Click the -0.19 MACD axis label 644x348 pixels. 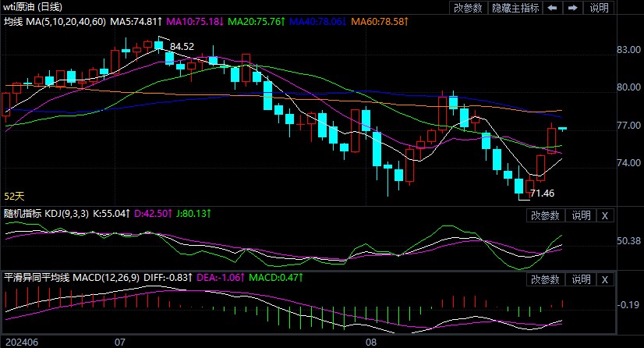point(628,305)
